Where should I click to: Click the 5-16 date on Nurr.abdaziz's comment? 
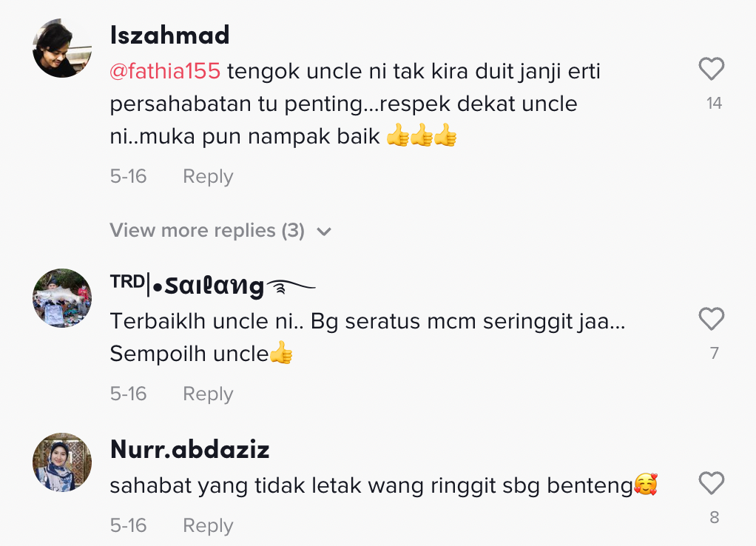[128, 525]
